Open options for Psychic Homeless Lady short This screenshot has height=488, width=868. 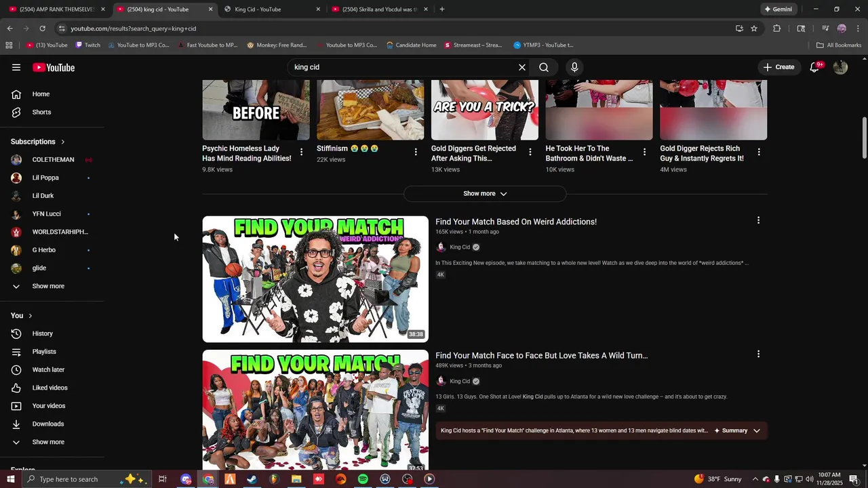click(302, 152)
